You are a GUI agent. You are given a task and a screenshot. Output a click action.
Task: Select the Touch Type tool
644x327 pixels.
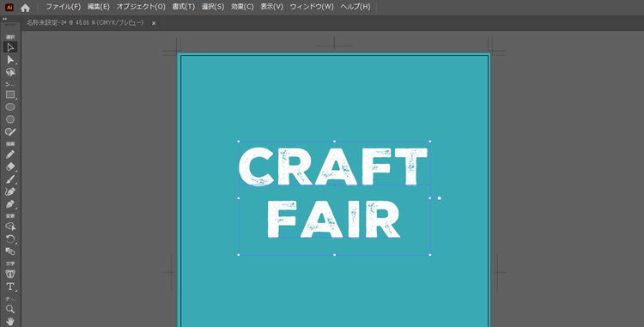10,274
